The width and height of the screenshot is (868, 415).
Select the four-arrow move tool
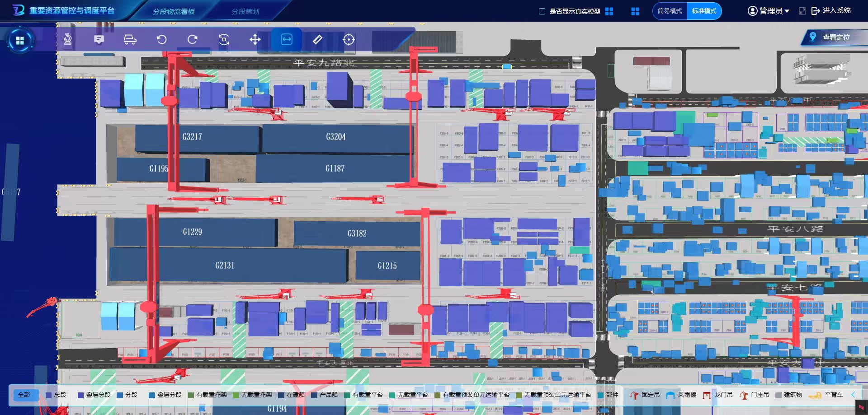pyautogui.click(x=255, y=40)
